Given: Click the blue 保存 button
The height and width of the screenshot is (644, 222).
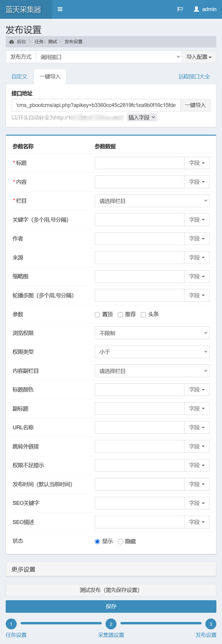Looking at the screenshot, I should tap(111, 606).
